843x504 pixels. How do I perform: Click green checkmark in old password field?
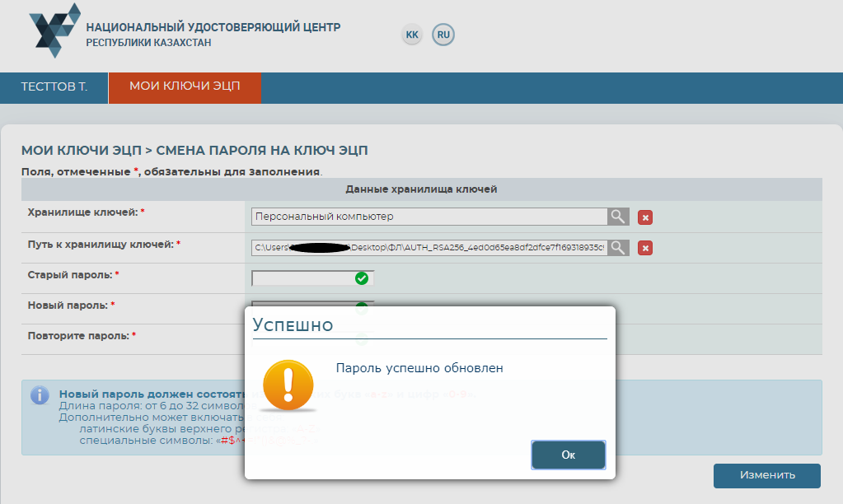click(361, 278)
